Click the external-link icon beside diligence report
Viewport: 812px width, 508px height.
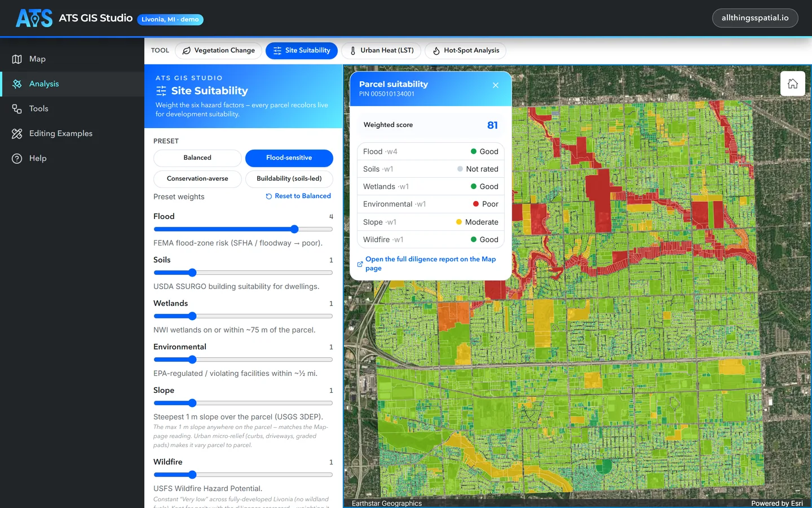coord(360,264)
